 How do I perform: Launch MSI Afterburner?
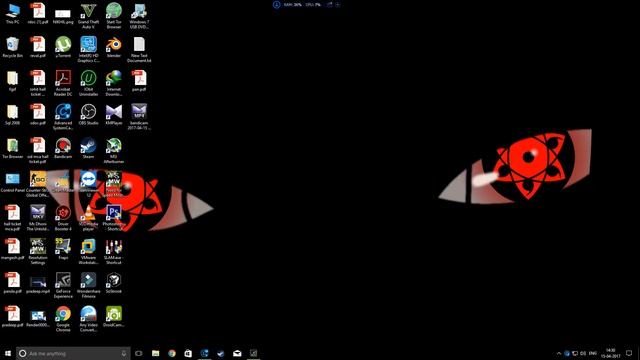[114, 151]
